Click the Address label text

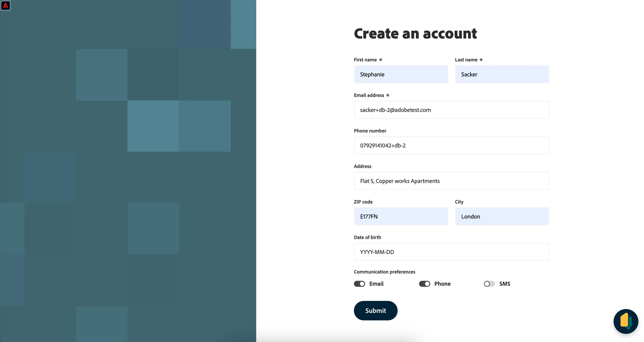click(x=362, y=166)
